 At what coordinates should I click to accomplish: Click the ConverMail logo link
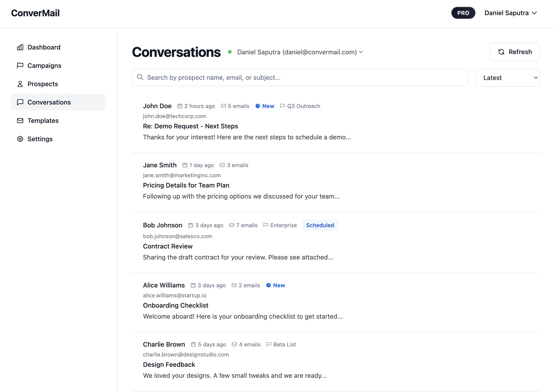35,13
